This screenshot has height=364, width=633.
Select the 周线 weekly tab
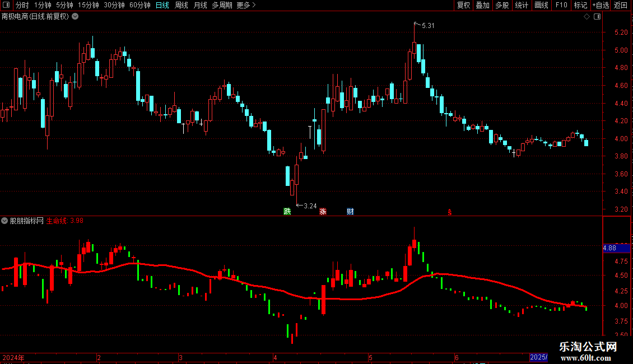coord(181,5)
